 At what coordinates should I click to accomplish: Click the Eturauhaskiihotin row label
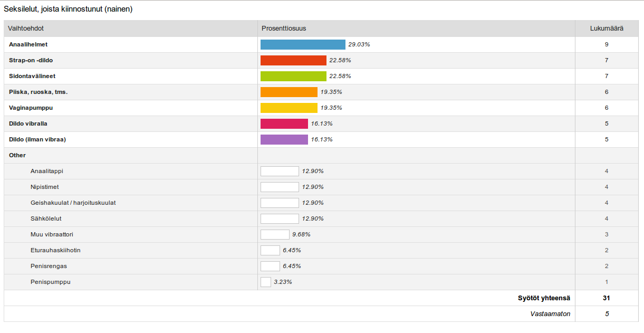55,251
